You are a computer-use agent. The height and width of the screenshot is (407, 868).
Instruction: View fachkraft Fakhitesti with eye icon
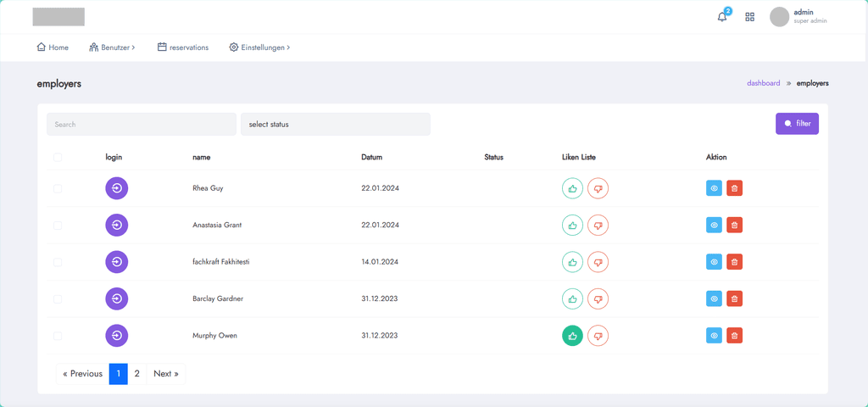click(714, 262)
